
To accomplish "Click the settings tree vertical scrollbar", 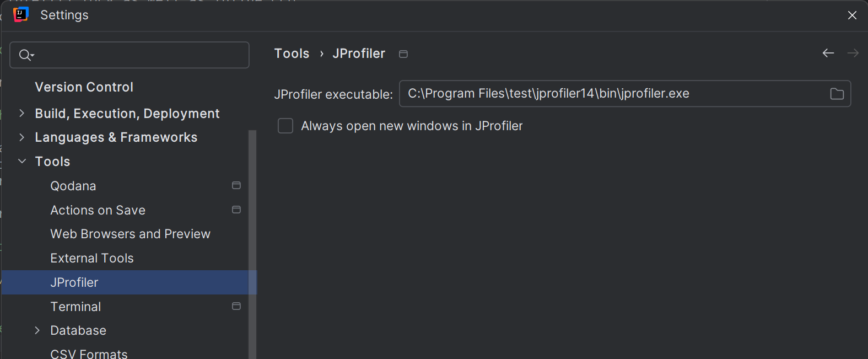I will point(252,244).
